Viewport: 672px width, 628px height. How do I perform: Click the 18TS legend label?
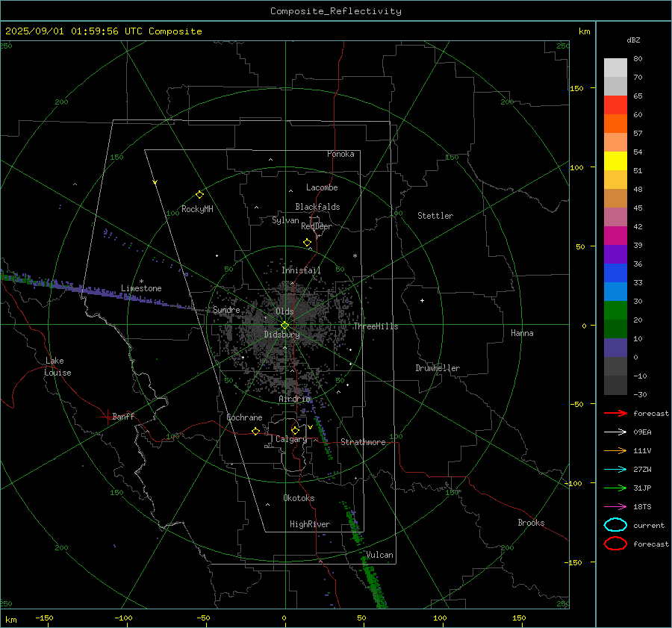pyautogui.click(x=642, y=507)
